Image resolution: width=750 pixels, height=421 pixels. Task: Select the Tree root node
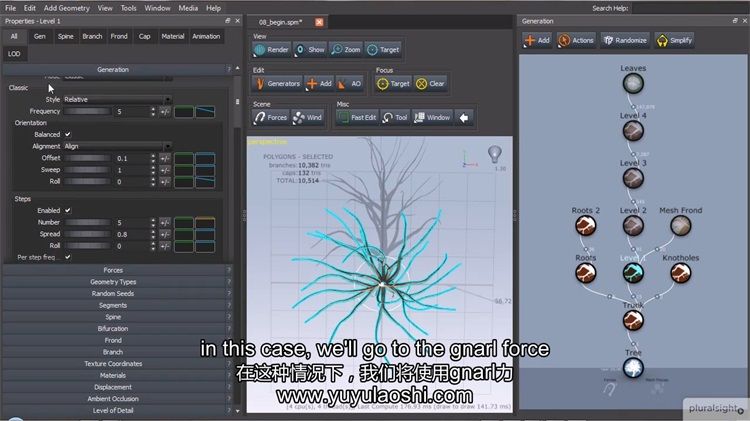[633, 368]
